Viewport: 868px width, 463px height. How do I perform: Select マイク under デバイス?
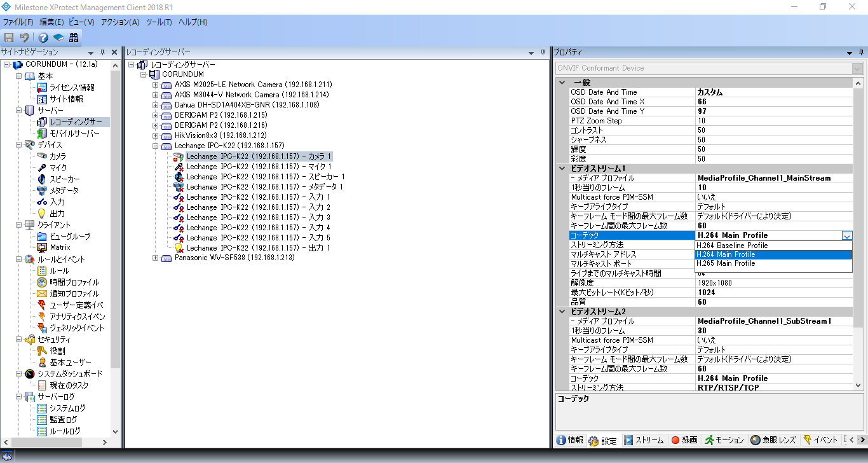[58, 168]
